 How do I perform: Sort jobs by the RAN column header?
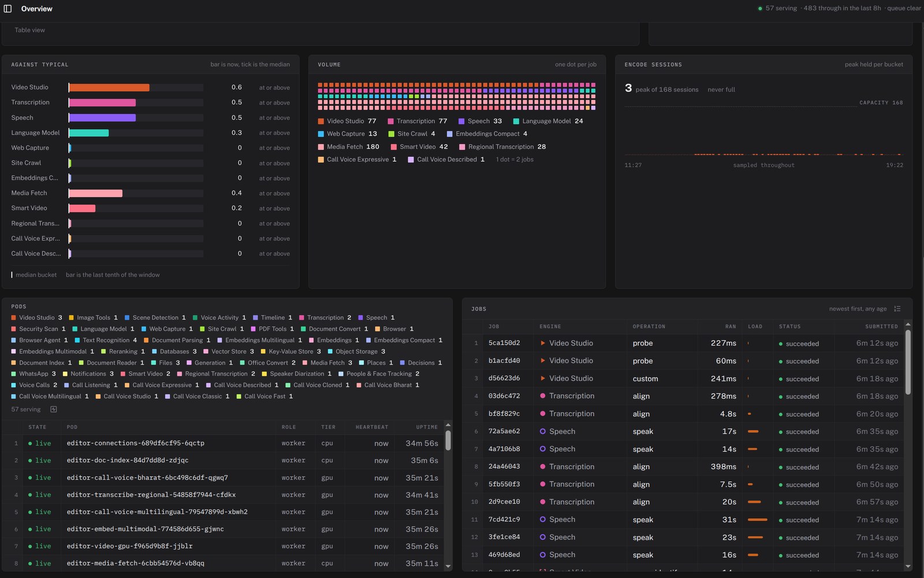point(731,327)
